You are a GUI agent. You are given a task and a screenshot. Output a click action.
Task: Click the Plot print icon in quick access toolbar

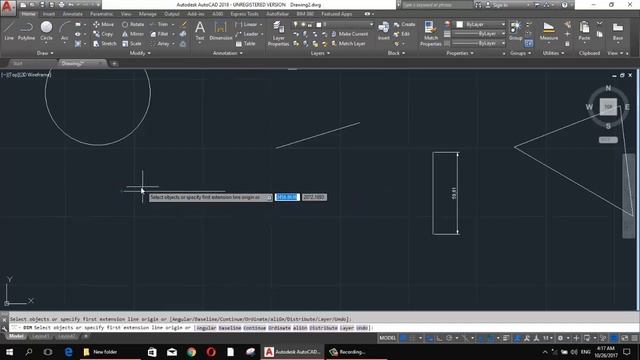[x=61, y=5]
